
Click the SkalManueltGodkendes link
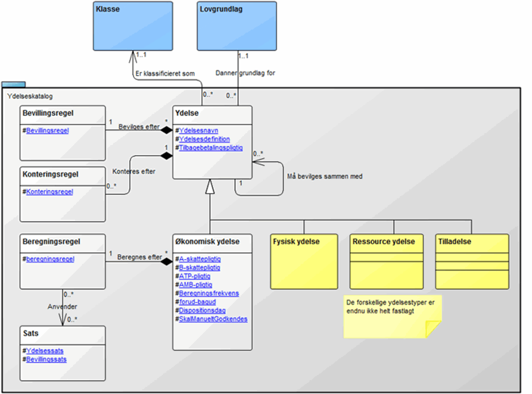click(213, 319)
